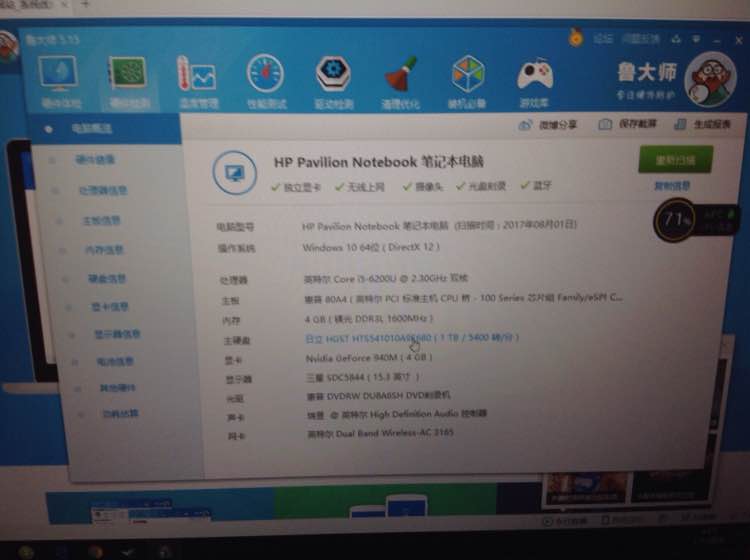Open 装机必备 colorful cube icon

468,74
